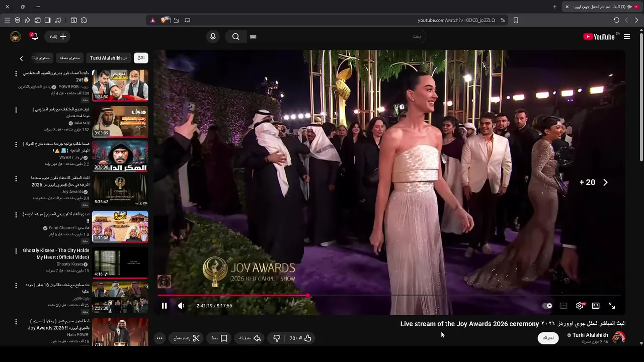Open options menu for POWR ROB video
The image size is (644, 362).
16,74
